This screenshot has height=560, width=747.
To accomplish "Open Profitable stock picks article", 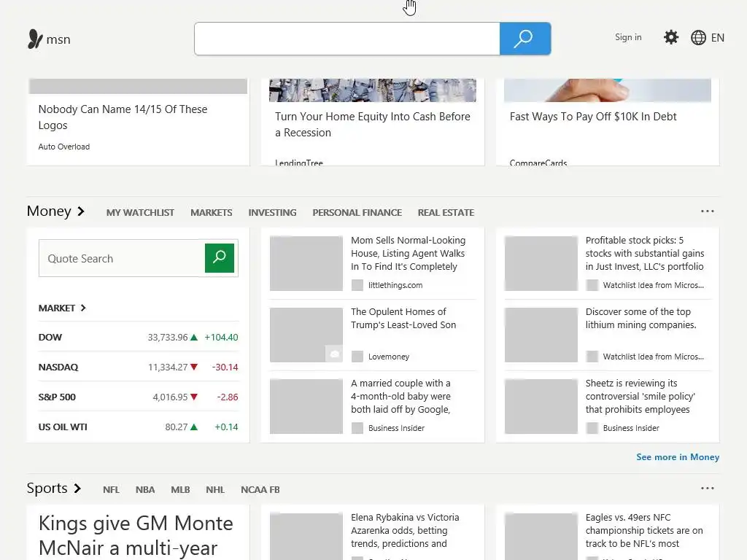I will [645, 253].
